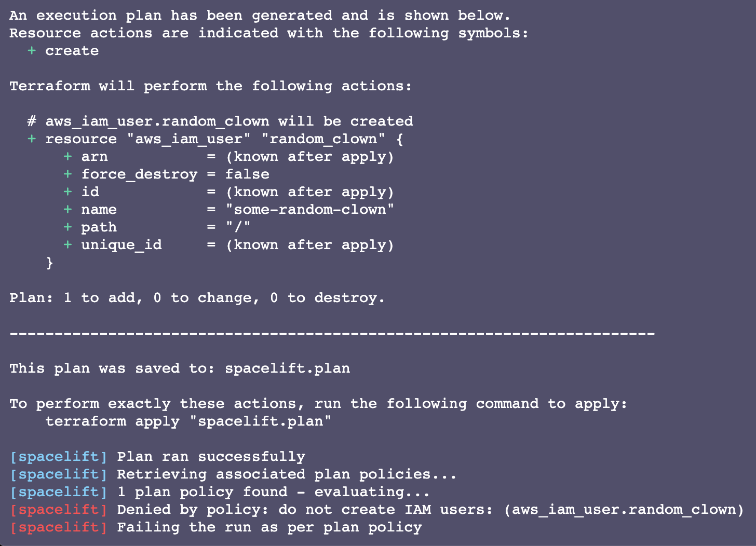Click the "Denied by policy" error message
Viewport: 756px width, 546px height.
[x=430, y=510]
